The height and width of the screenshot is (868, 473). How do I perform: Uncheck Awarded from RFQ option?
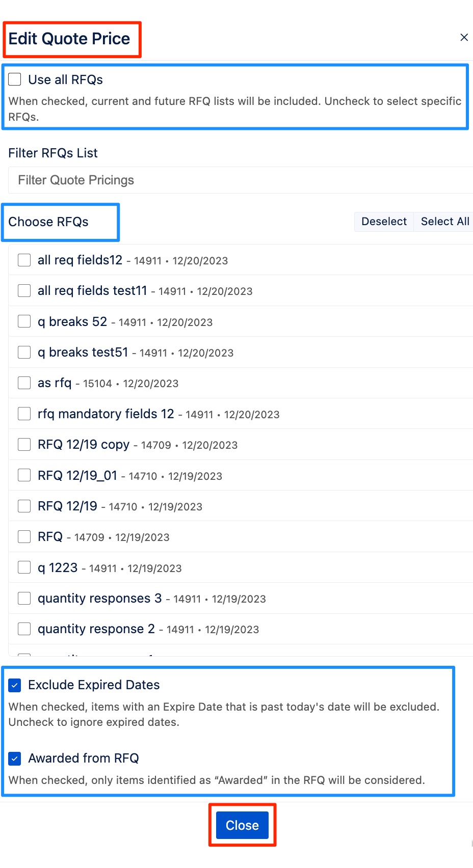pos(15,758)
